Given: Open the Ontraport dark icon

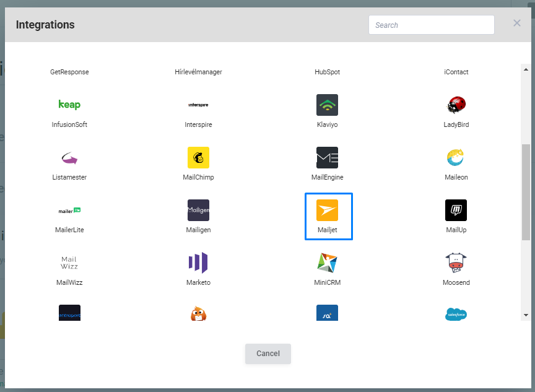Looking at the screenshot, I should (x=69, y=313).
